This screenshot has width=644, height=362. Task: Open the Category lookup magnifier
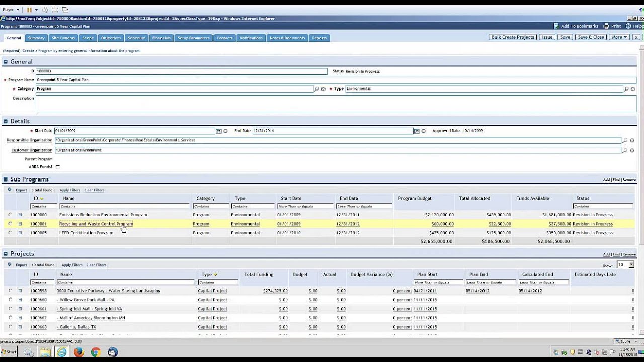[317, 89]
